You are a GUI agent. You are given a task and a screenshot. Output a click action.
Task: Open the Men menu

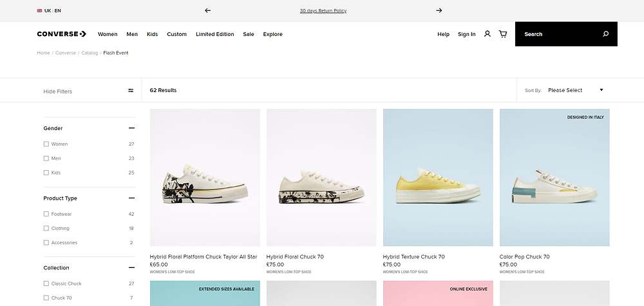tap(132, 34)
